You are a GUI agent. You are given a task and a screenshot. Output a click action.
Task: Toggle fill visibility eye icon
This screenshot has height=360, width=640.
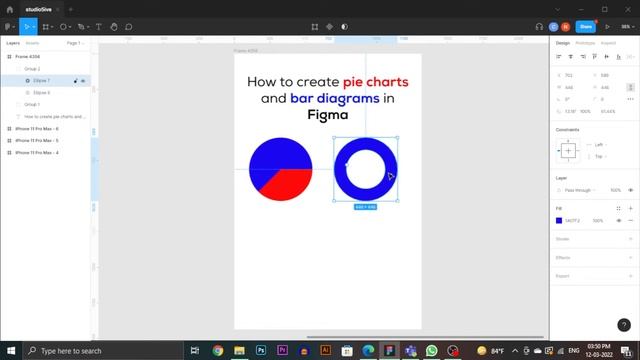(x=619, y=221)
